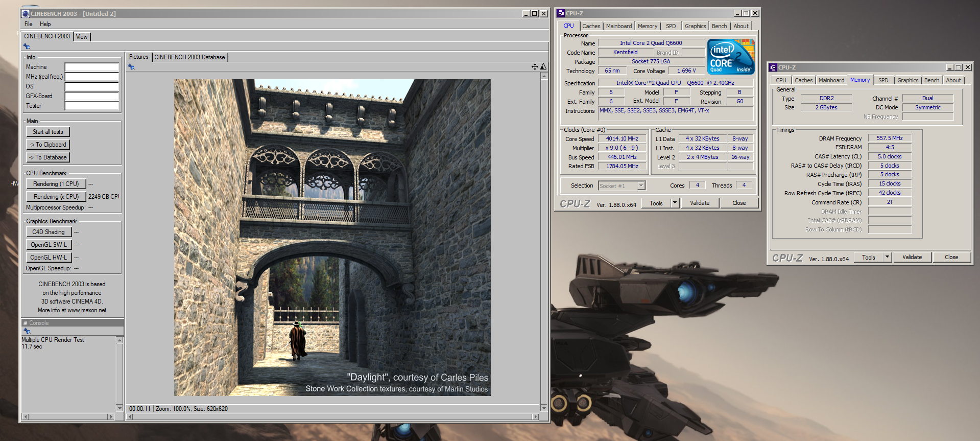Click the FSB:DRAM 4:5 value
Image resolution: width=980 pixels, height=441 pixels.
[890, 147]
